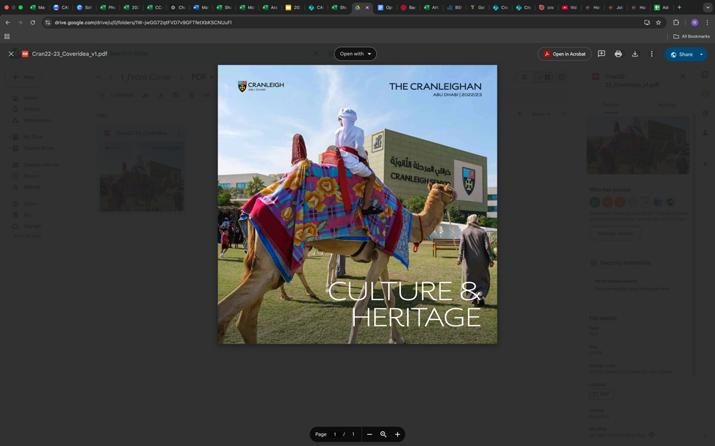Viewport: 715px width, 446px height.
Task: Open the tab search dropdown arrow
Action: 708,8
